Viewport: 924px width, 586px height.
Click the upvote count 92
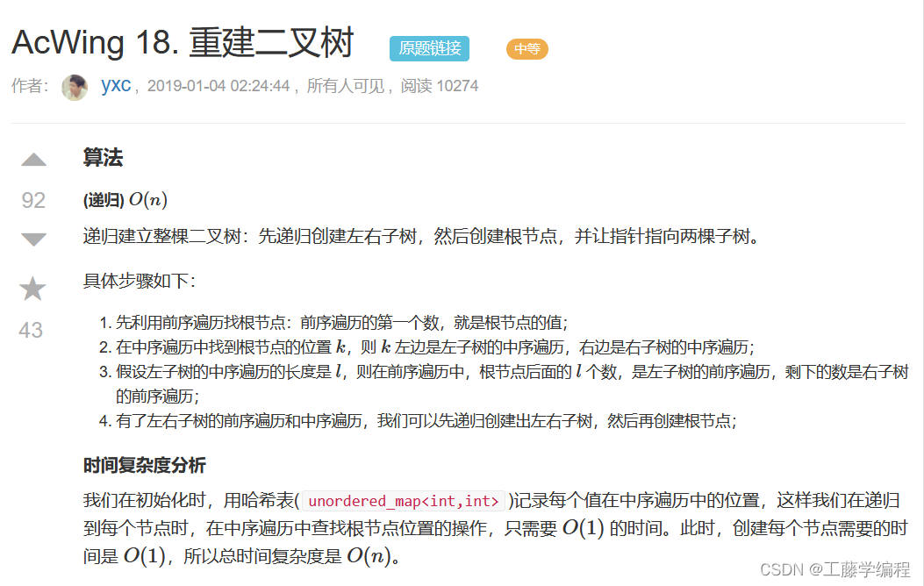32,200
